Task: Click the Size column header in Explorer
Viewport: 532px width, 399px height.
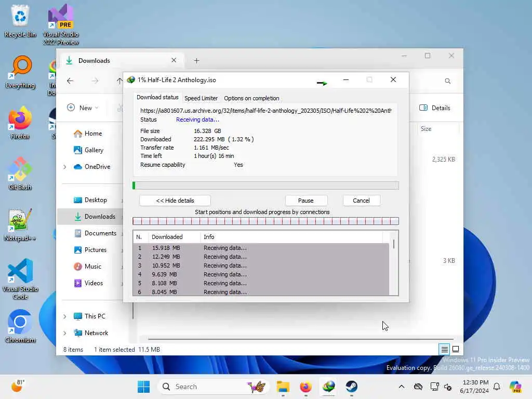Action: tap(438, 129)
